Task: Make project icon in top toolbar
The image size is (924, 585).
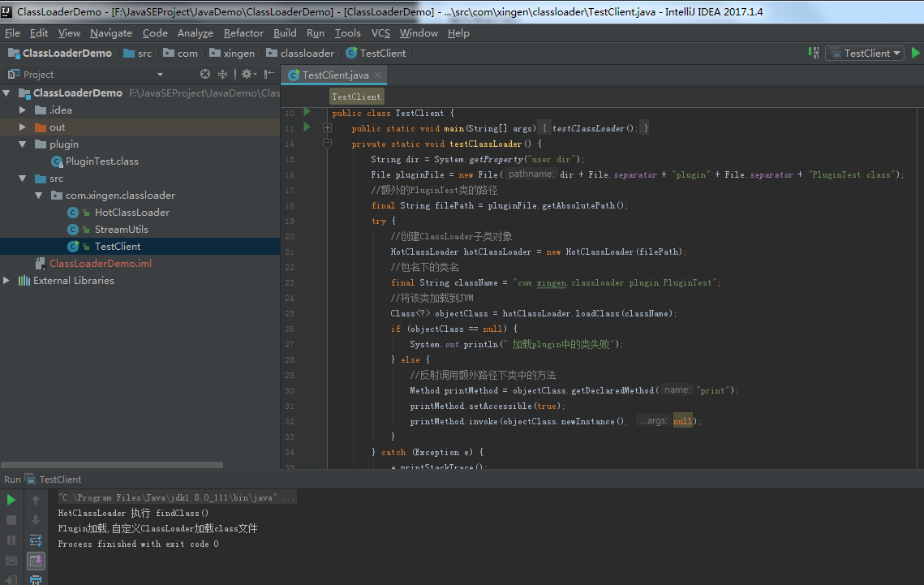Action: tap(813, 53)
